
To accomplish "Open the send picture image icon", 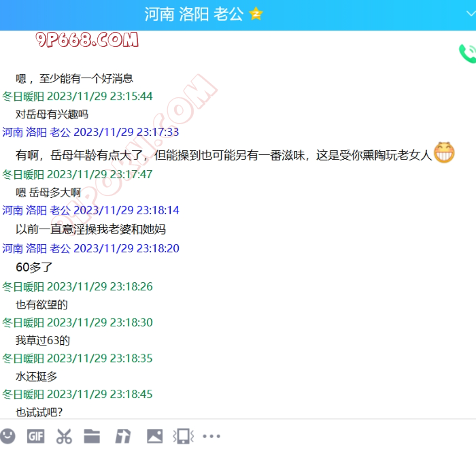I will [x=155, y=436].
